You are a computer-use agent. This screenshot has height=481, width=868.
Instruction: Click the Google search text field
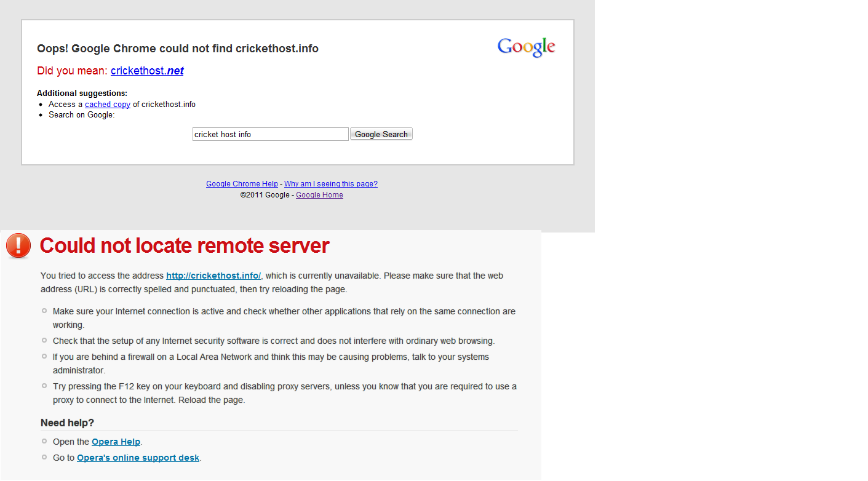[271, 134]
